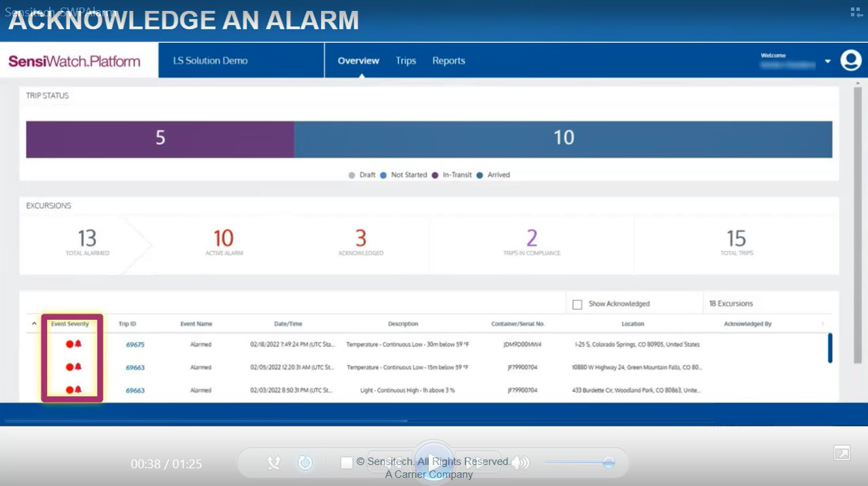
Task: Open the Reports tab
Action: (x=448, y=61)
